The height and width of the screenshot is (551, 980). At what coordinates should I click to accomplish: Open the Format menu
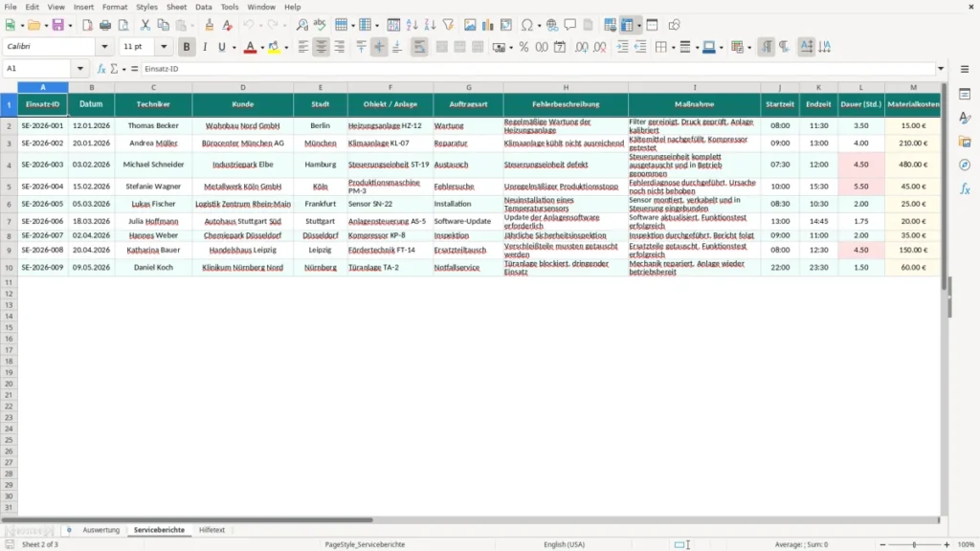(x=115, y=7)
